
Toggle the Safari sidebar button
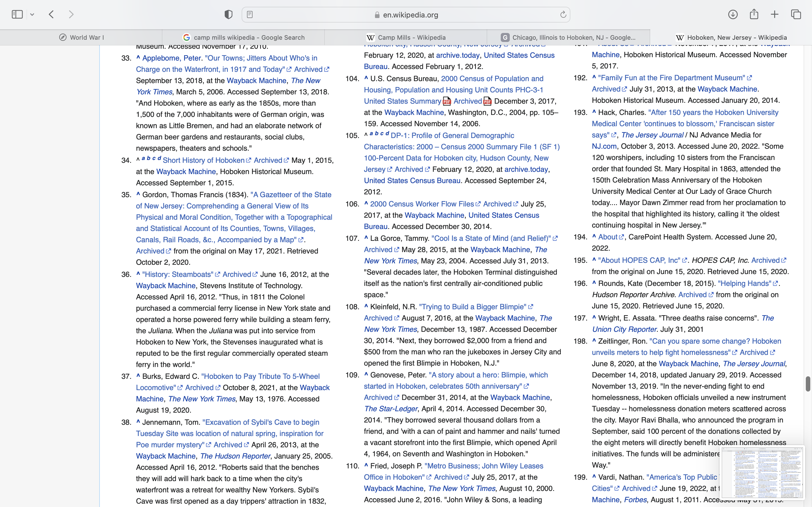coord(17,14)
